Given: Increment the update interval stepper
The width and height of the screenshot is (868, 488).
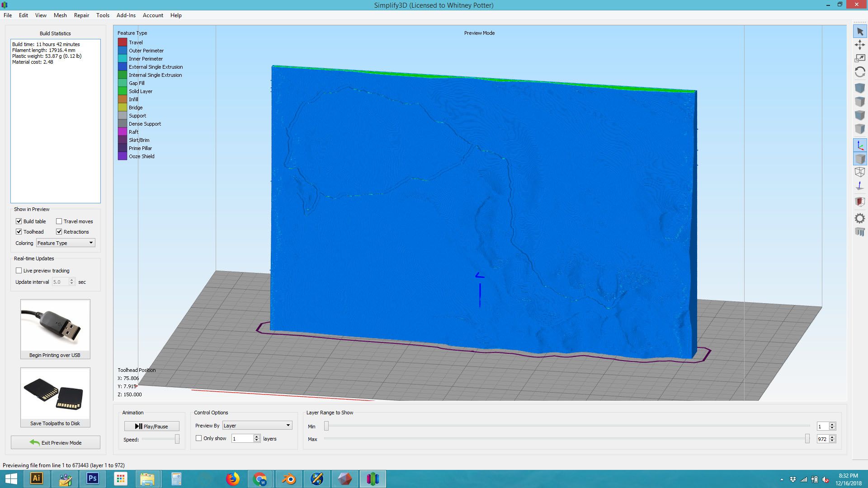Looking at the screenshot, I should point(72,280).
